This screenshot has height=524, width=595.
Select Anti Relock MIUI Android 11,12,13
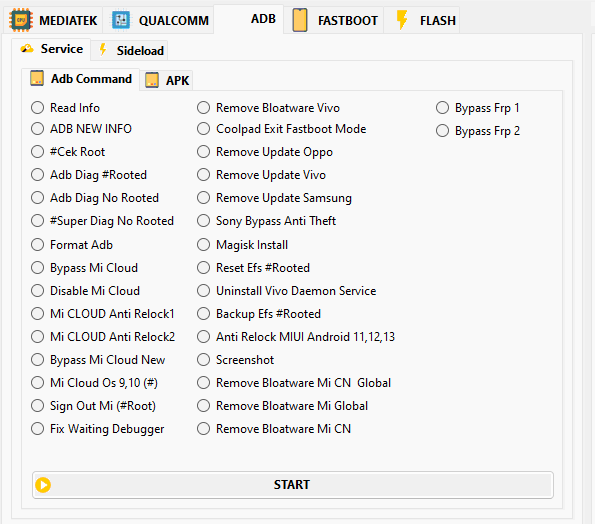coord(296,337)
